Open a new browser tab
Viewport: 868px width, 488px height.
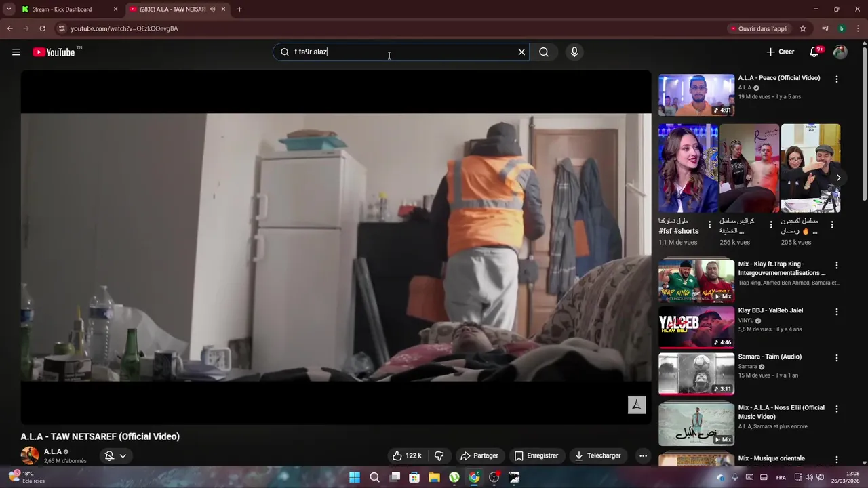[239, 9]
